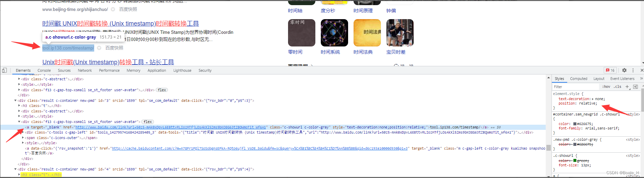Toggle the .cls element classes button
Viewport: 644px width, 178px height.
(617, 87)
